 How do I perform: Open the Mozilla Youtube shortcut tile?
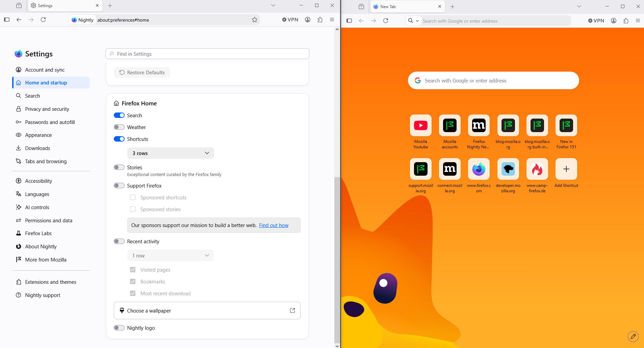(421, 132)
